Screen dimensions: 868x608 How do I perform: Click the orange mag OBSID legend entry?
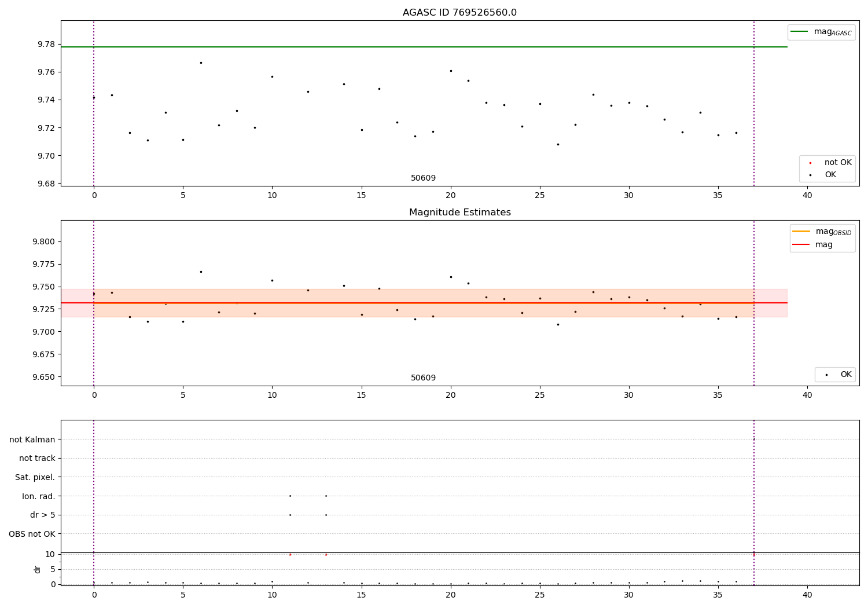click(x=822, y=232)
